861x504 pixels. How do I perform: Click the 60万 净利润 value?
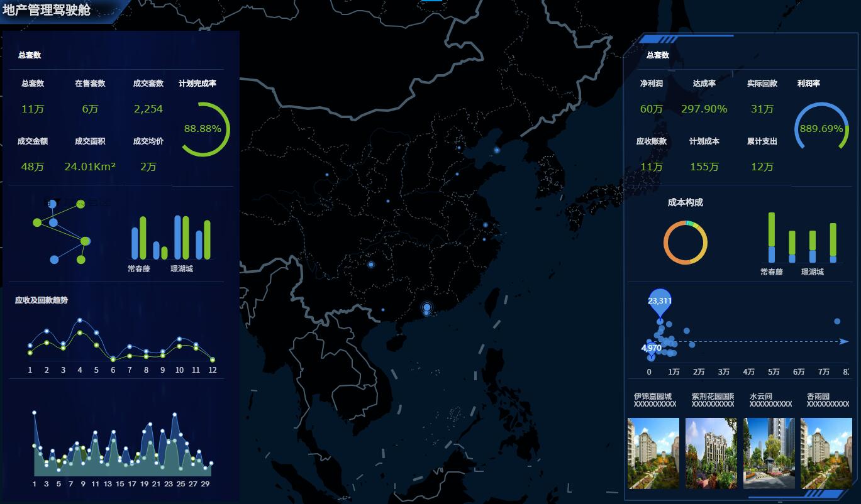652,109
